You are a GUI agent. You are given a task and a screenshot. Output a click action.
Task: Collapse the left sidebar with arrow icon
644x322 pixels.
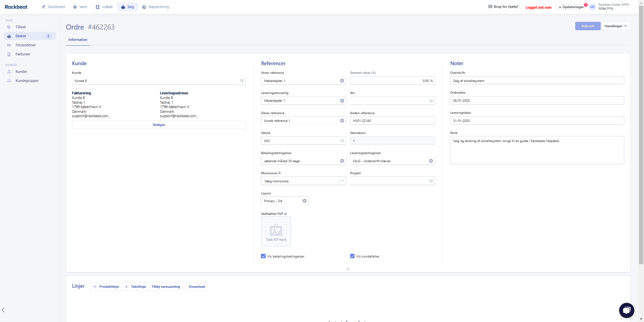[x=3, y=310]
